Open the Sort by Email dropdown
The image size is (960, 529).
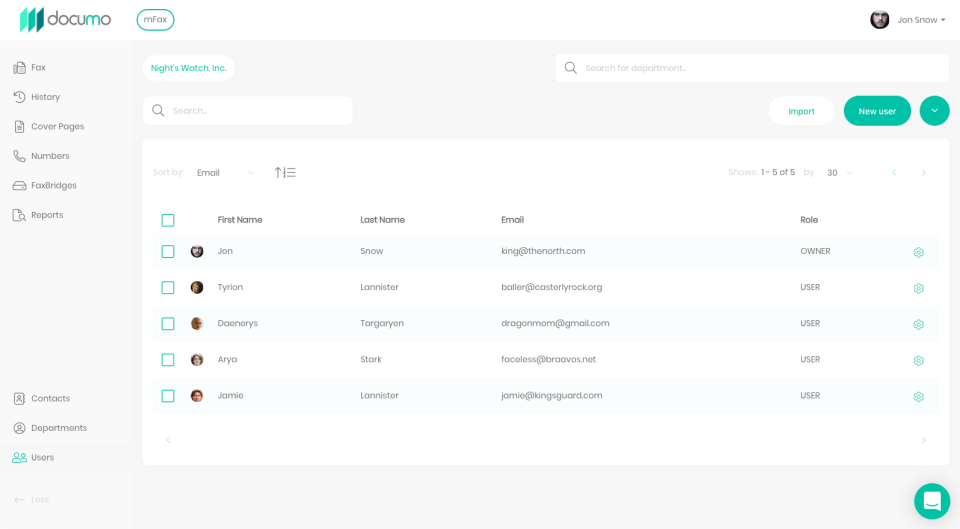(225, 173)
